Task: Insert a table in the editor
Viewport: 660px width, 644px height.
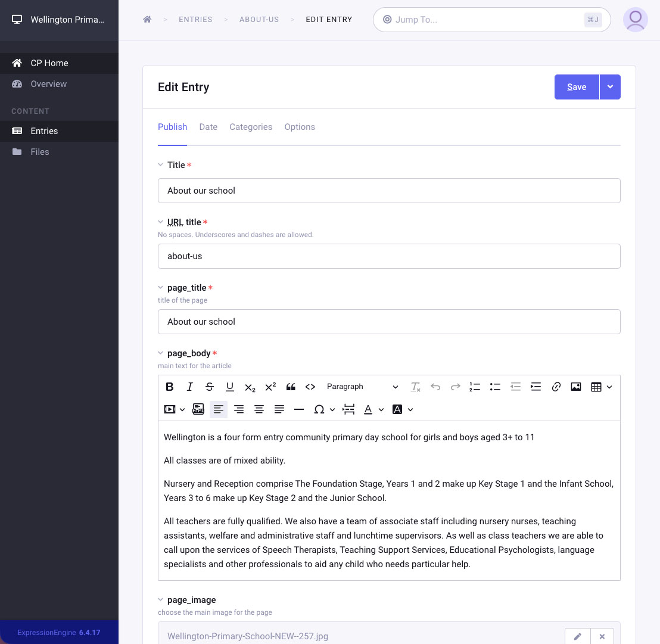Action: click(596, 387)
